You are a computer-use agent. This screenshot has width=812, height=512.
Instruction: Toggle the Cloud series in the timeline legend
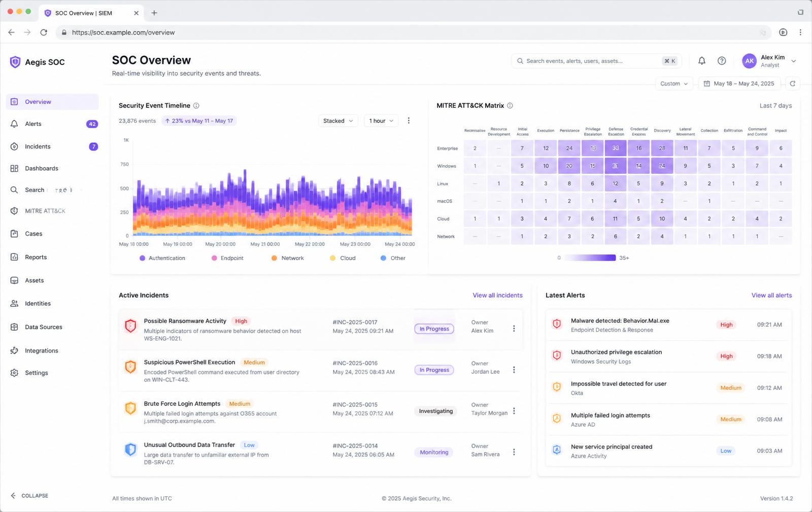pyautogui.click(x=343, y=258)
